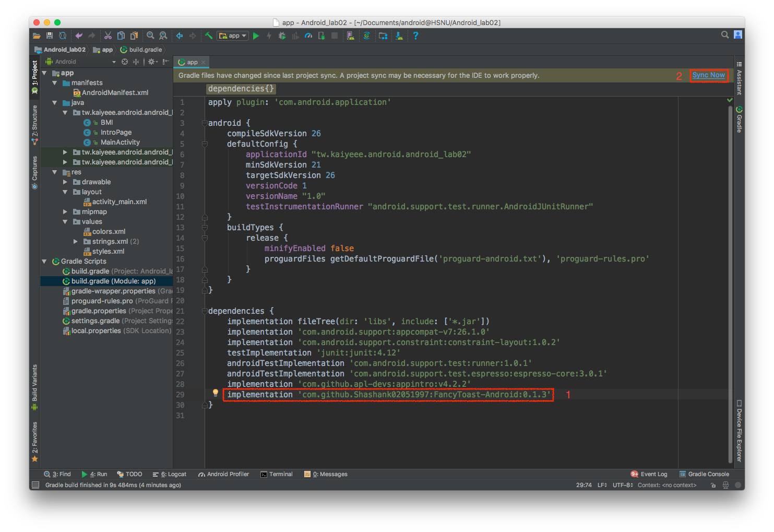Click the tool window quick-access icon bottom left
The height and width of the screenshot is (532, 774).
coord(35,485)
